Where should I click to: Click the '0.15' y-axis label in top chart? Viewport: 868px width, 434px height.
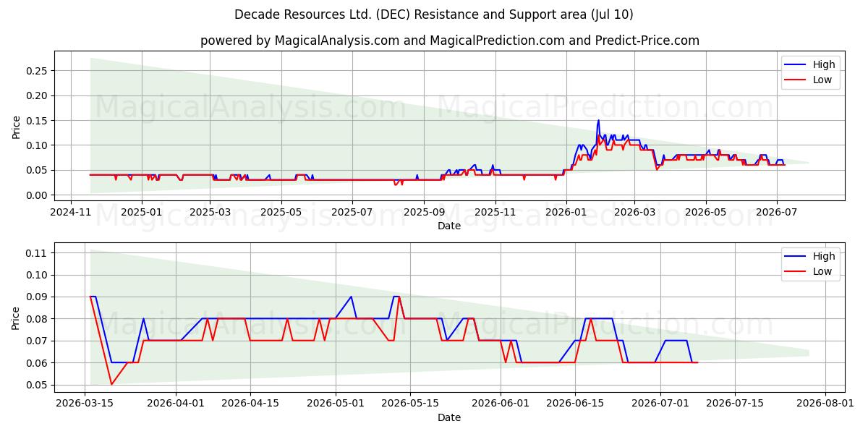[36, 121]
